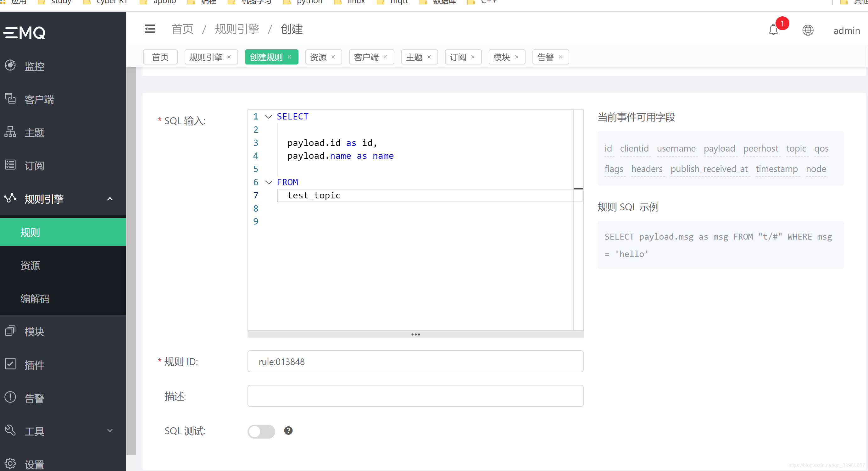The height and width of the screenshot is (471, 868).
Task: Open the 模块 modules page from sidebar
Action: [34, 331]
